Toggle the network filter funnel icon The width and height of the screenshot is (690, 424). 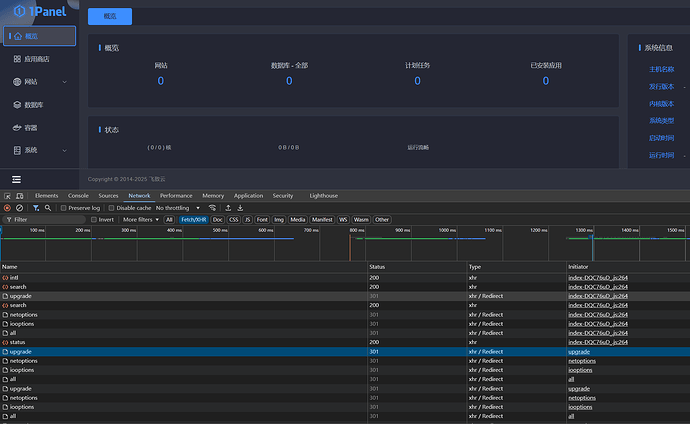(x=36, y=208)
